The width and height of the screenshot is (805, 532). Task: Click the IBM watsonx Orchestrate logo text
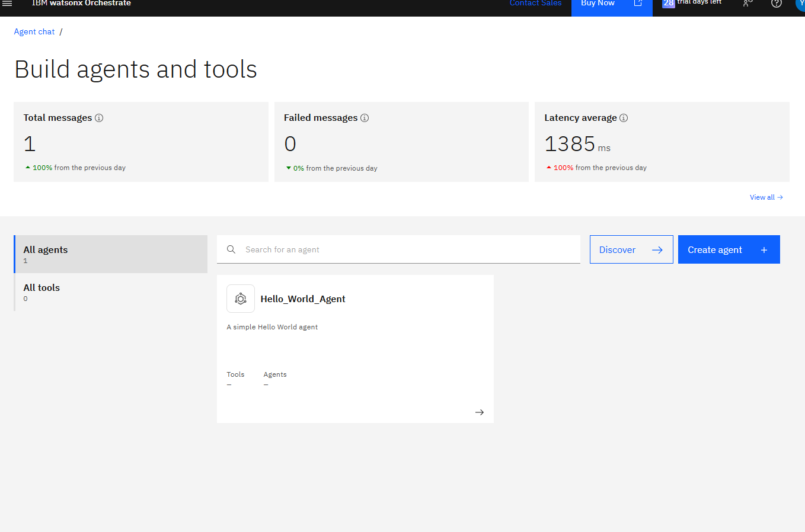[81, 4]
